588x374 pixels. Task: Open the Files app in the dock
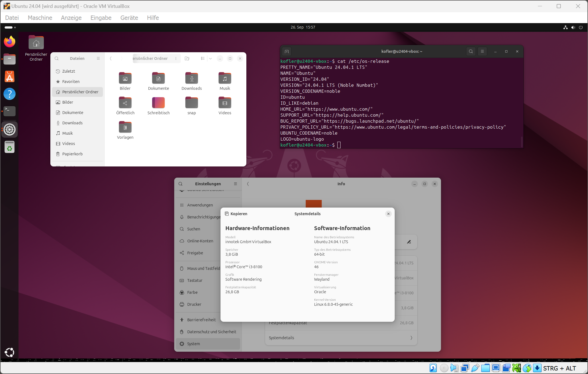(10, 59)
